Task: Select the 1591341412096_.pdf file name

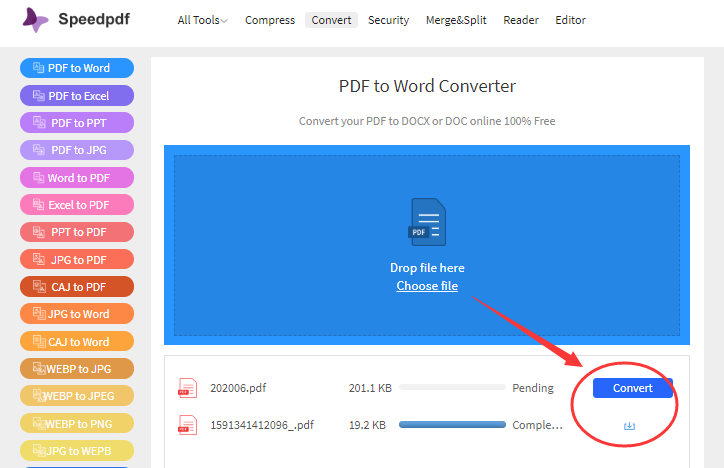Action: click(262, 425)
